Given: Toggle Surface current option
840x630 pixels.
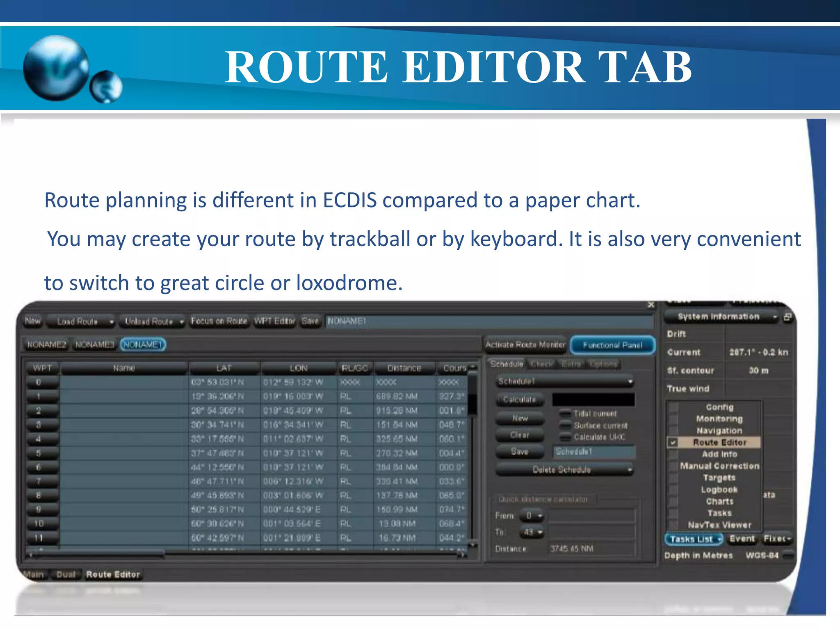Looking at the screenshot, I should [x=566, y=425].
